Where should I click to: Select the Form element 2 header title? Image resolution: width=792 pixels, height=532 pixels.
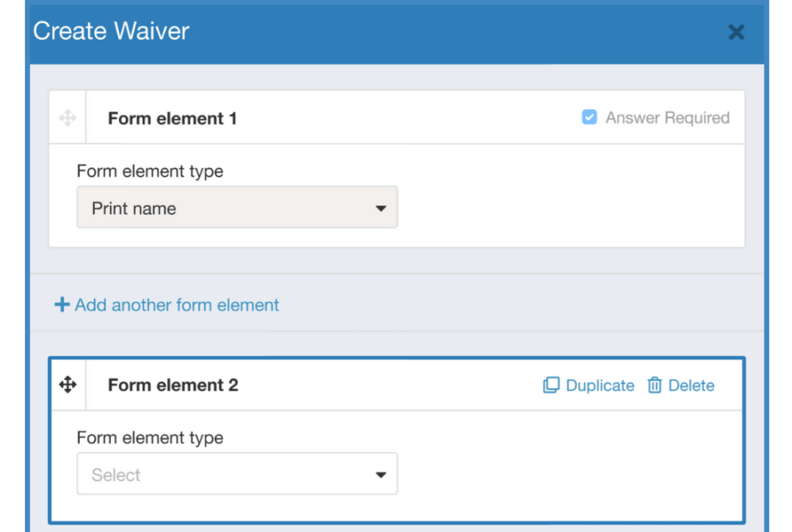(x=173, y=386)
